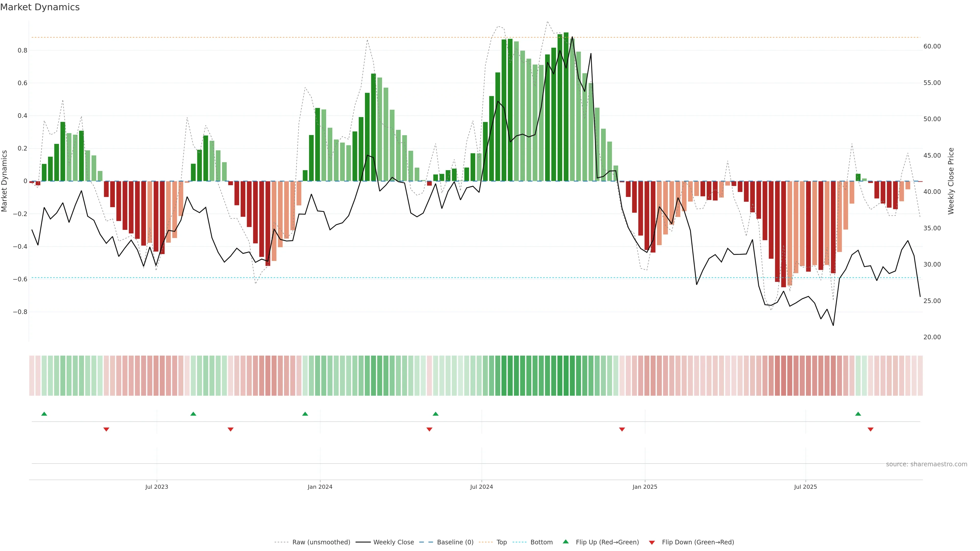This screenshot has height=551, width=980.
Task: Click the Flip Down red triangle legend icon
Action: (x=652, y=542)
